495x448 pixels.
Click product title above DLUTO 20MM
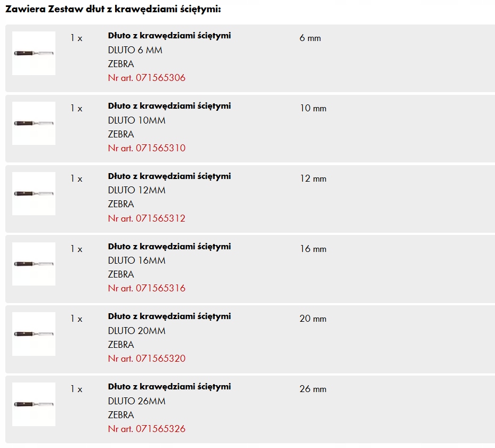pos(169,316)
